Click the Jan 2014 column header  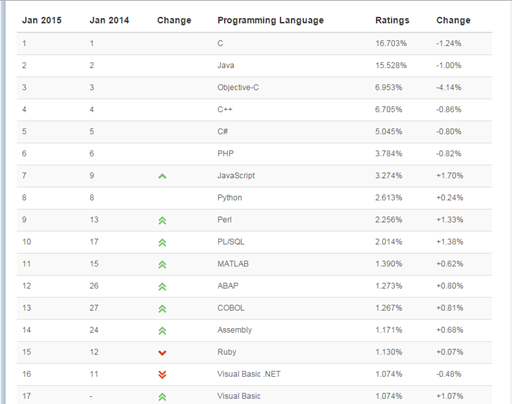(109, 20)
